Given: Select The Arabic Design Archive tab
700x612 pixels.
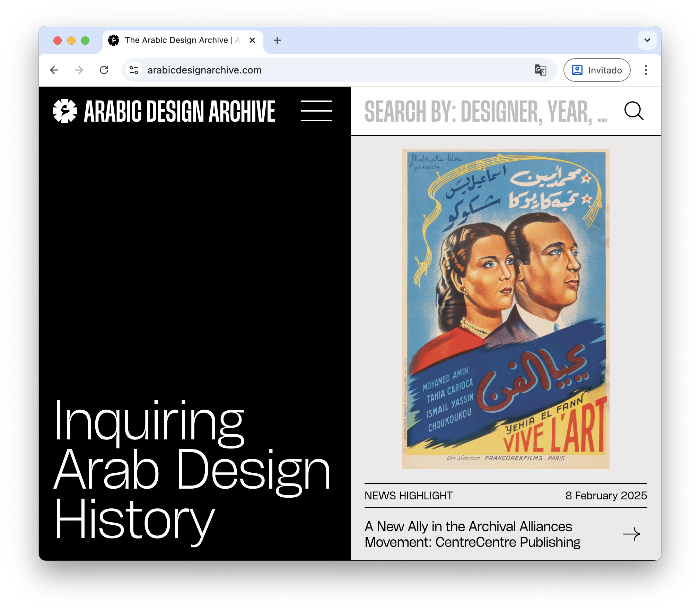Looking at the screenshot, I should [x=176, y=40].
